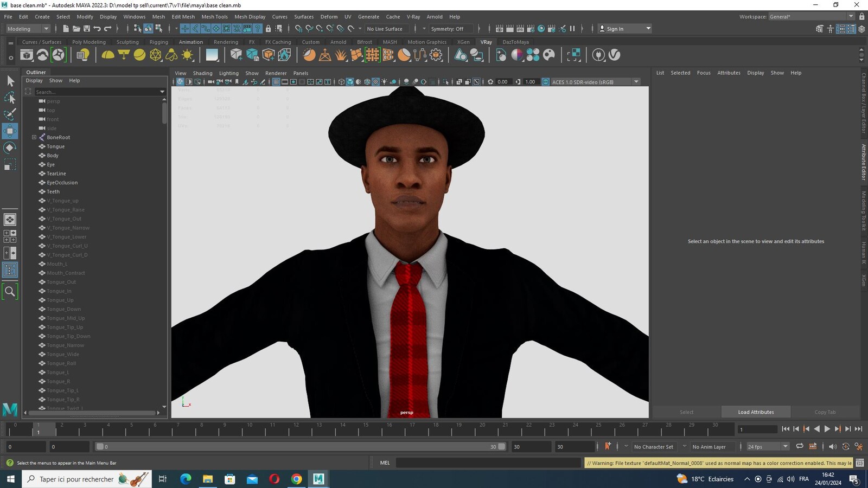Viewport: 868px width, 488px height.
Task: Choose the Lasso select tool
Action: 10,98
